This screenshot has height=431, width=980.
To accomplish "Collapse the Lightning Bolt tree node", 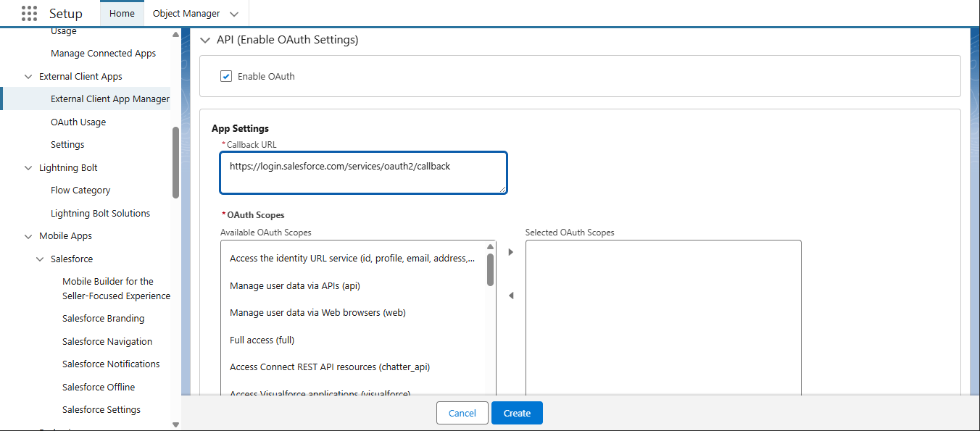I will coord(28,168).
